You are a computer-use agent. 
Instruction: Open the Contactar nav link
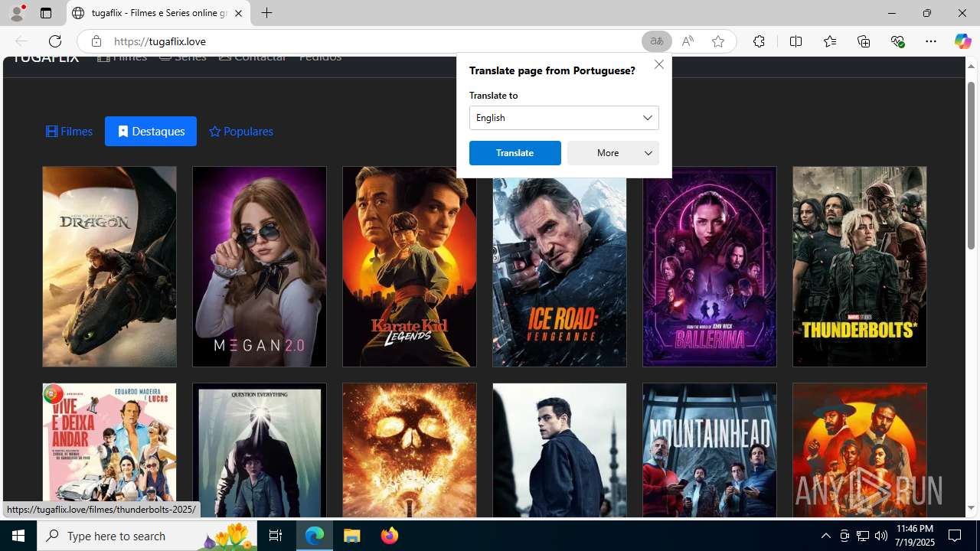coord(252,57)
